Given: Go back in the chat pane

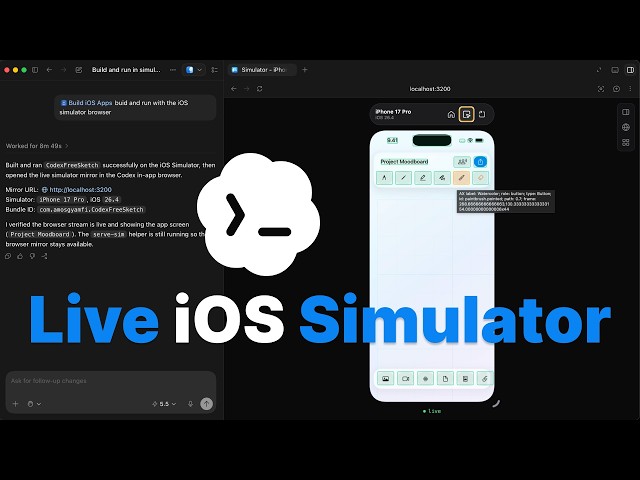Looking at the screenshot, I should coord(49,70).
